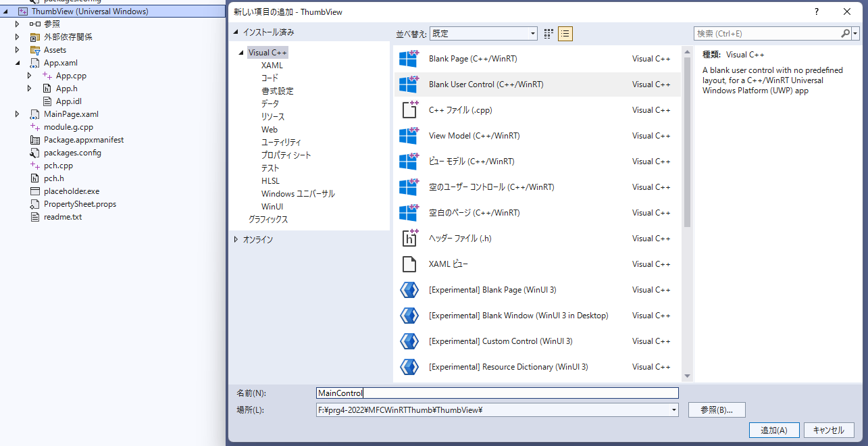
Task: Expand the MainPage.xaml node
Action: coord(18,114)
